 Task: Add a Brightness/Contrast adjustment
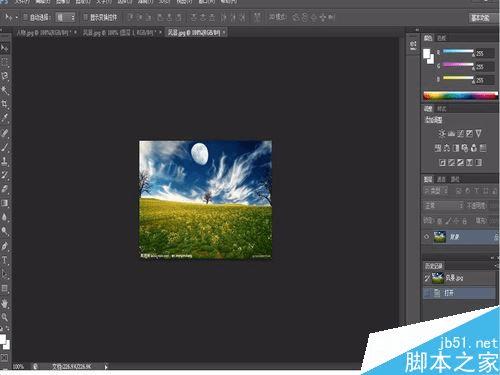click(442, 134)
